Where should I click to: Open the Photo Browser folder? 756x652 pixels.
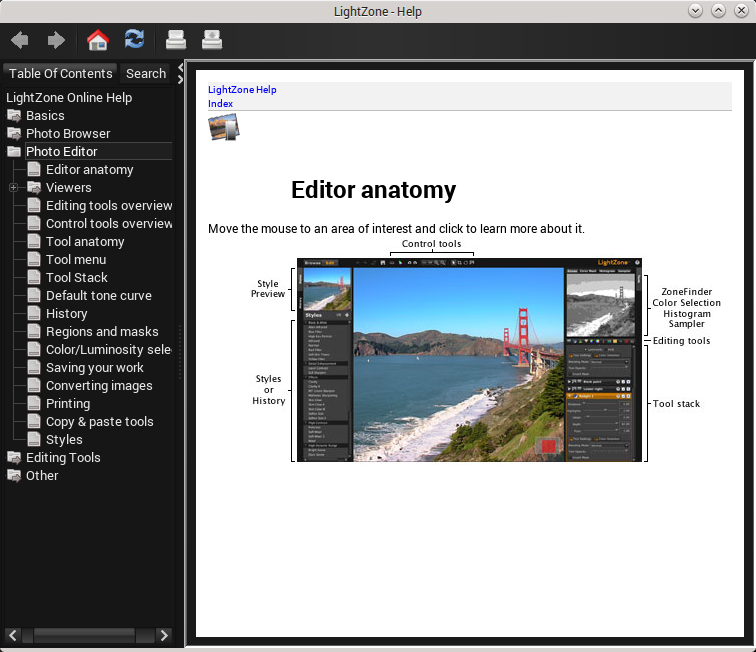click(x=68, y=134)
